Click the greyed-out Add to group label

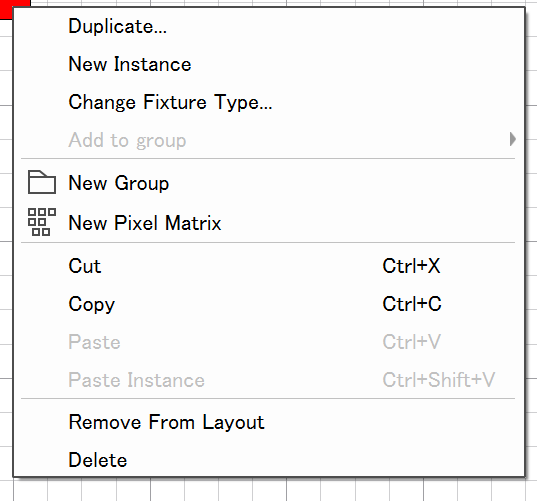coord(127,140)
